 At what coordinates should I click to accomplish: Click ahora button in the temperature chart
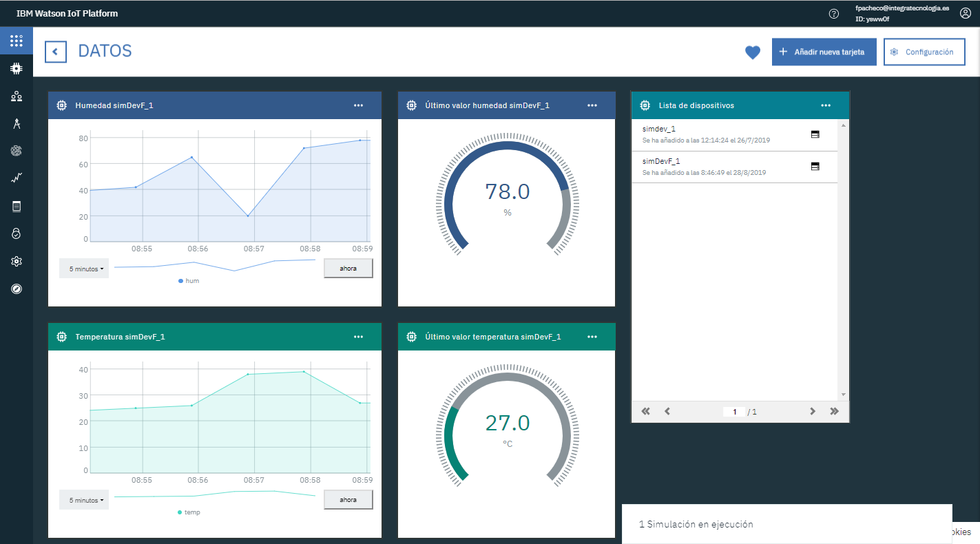point(348,499)
